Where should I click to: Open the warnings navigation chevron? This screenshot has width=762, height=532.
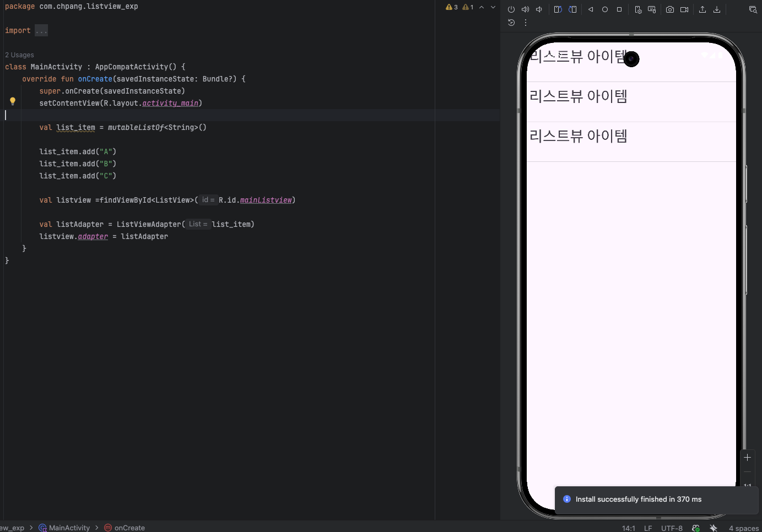482,7
